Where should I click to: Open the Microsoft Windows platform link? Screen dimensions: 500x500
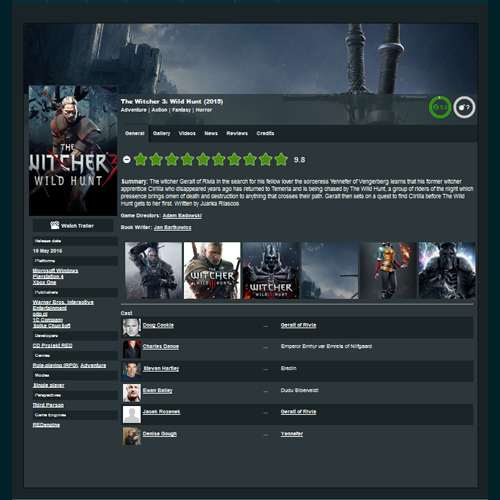(55, 271)
